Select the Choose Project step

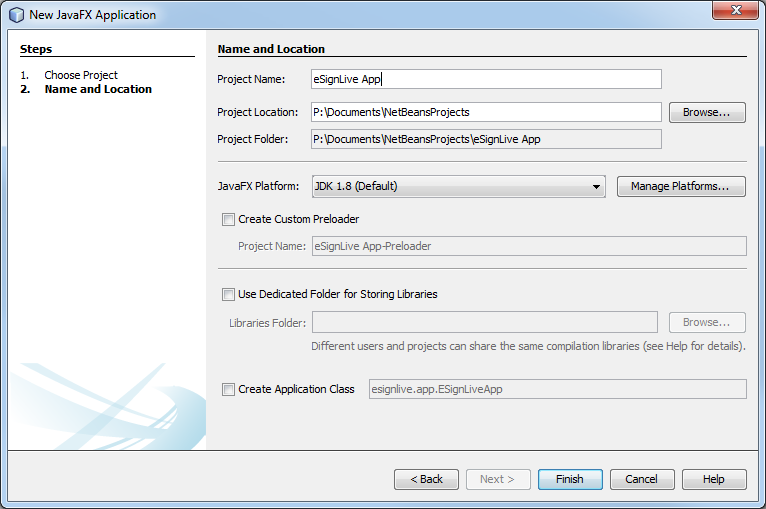[x=81, y=75]
